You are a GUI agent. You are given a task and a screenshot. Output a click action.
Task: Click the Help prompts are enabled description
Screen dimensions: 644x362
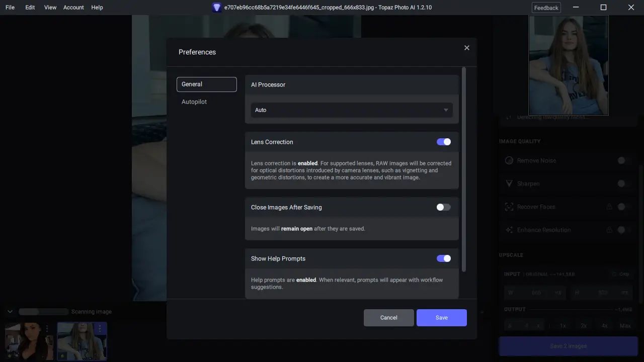coord(347,284)
